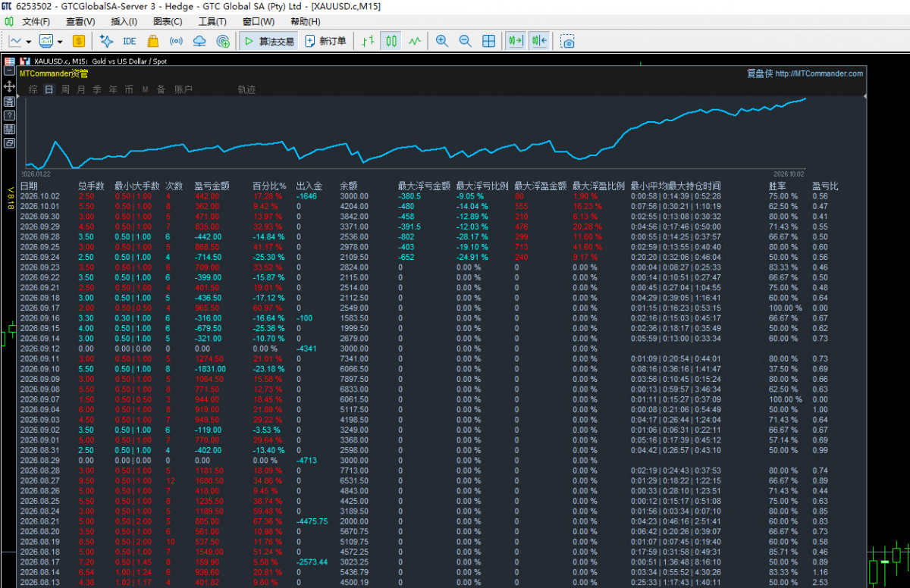Open the 帮助(H) menu
The height and width of the screenshot is (588, 910).
(x=305, y=21)
